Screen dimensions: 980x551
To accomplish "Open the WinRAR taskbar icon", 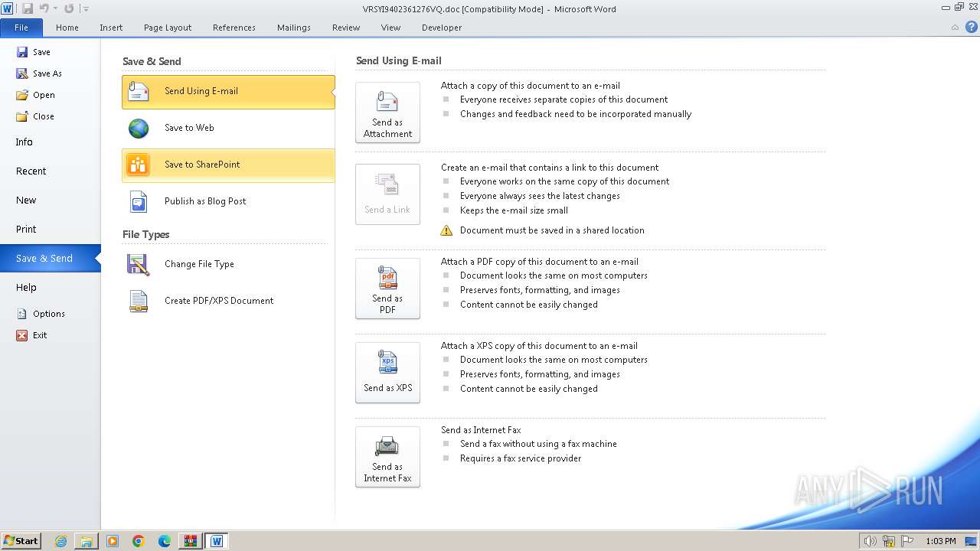I will (x=190, y=541).
